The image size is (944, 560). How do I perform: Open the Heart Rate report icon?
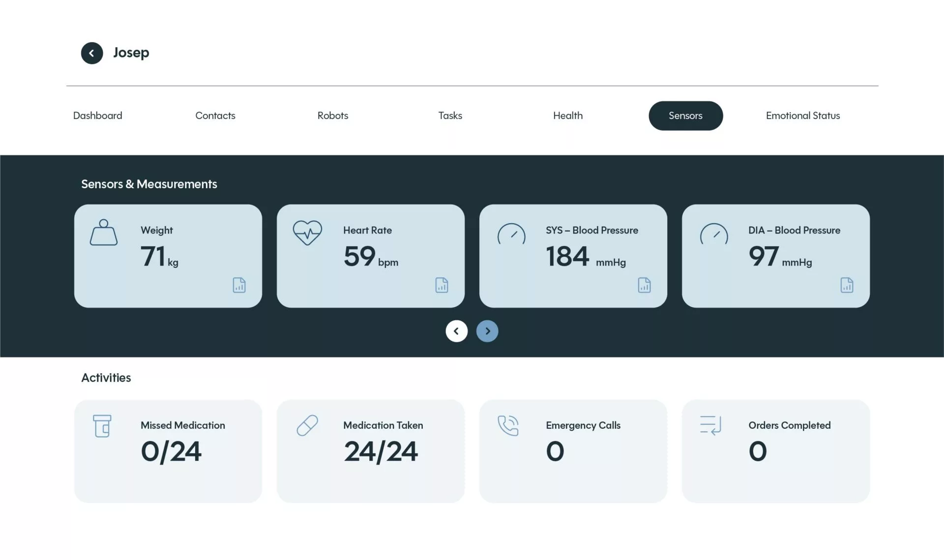pyautogui.click(x=442, y=285)
